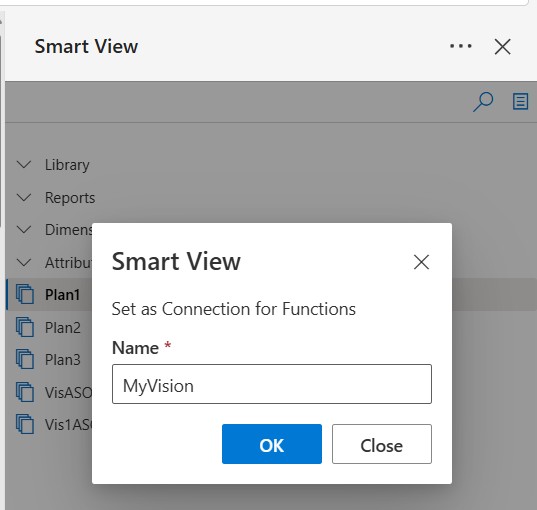The height and width of the screenshot is (510, 537).
Task: Select the Plan2 label
Action: (x=63, y=327)
